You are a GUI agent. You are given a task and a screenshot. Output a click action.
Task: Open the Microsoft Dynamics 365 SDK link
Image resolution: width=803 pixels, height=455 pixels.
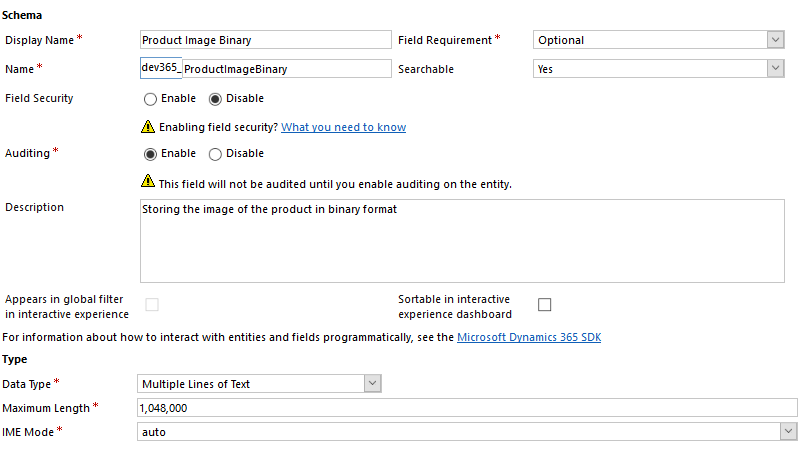(529, 337)
